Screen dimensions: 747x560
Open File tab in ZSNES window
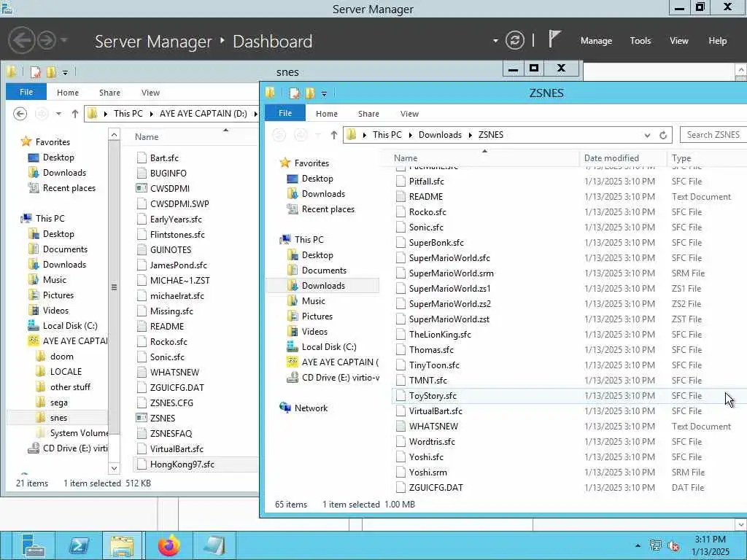(285, 113)
